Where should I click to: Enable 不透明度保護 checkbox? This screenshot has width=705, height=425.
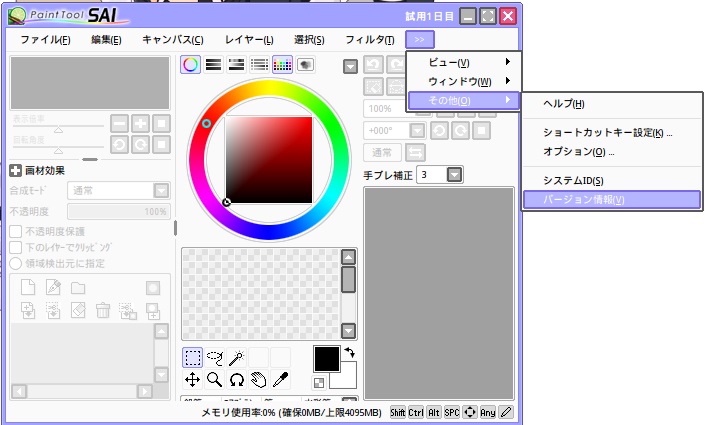16,231
